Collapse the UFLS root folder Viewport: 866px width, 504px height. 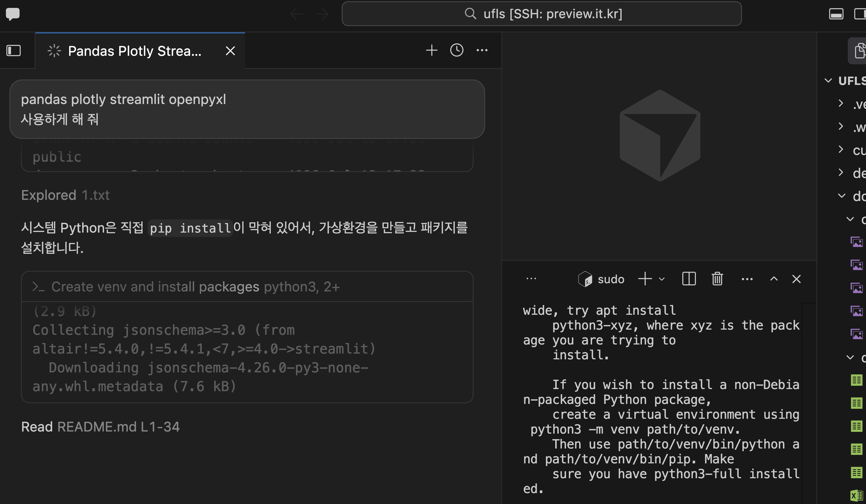point(828,81)
